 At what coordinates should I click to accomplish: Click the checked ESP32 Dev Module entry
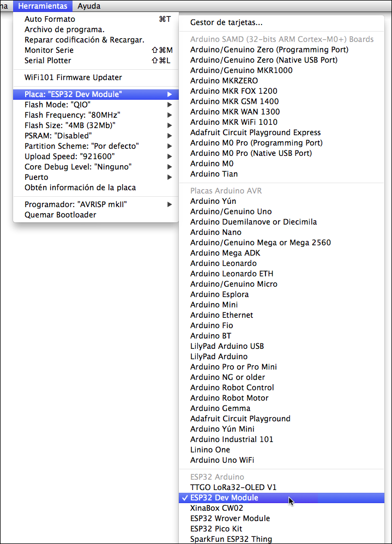click(x=281, y=498)
